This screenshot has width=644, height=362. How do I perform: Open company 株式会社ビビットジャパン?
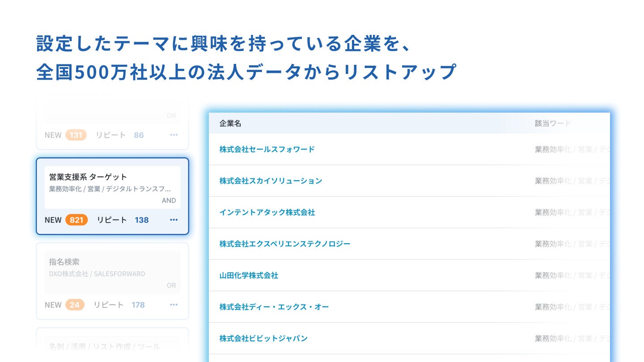click(x=263, y=338)
